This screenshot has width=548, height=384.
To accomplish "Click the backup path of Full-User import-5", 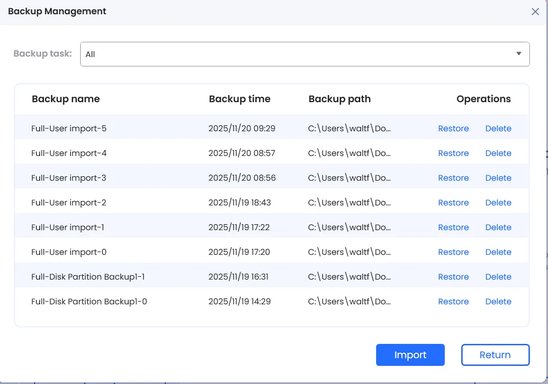I will tap(349, 128).
